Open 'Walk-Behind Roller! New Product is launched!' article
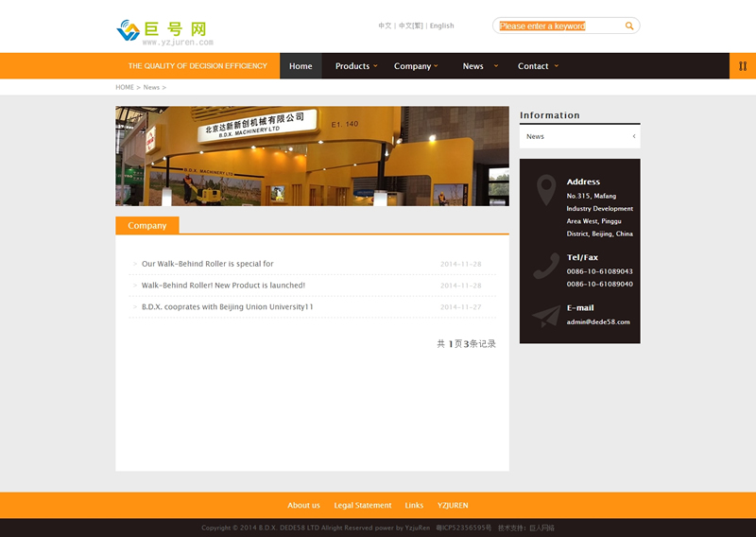The image size is (756, 537). (x=223, y=286)
